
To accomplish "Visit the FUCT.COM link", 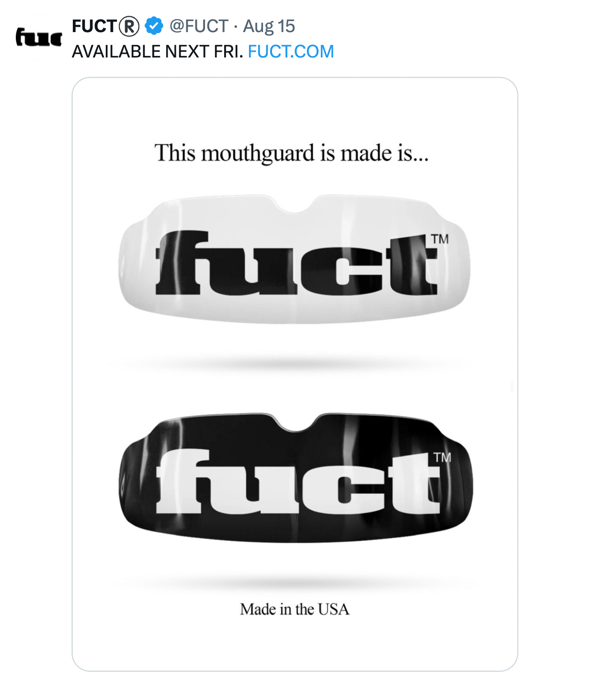I will 291,51.
